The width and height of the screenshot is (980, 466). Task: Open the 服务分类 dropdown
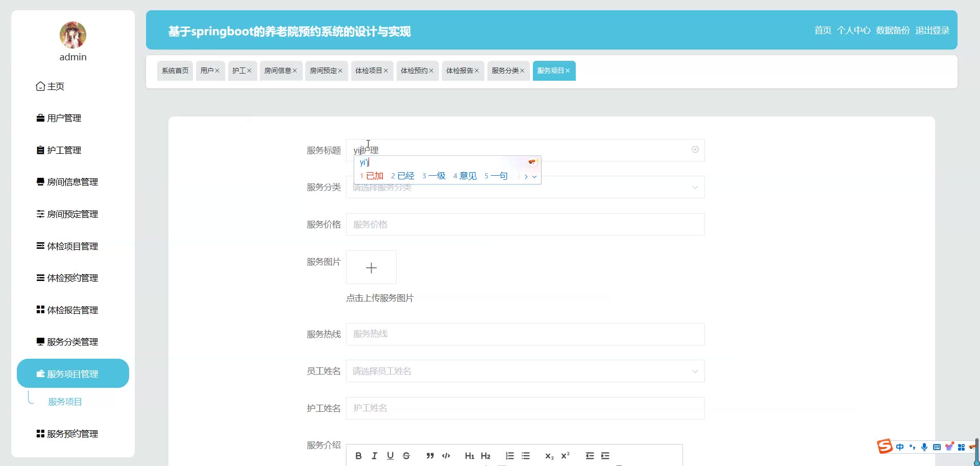coord(525,187)
